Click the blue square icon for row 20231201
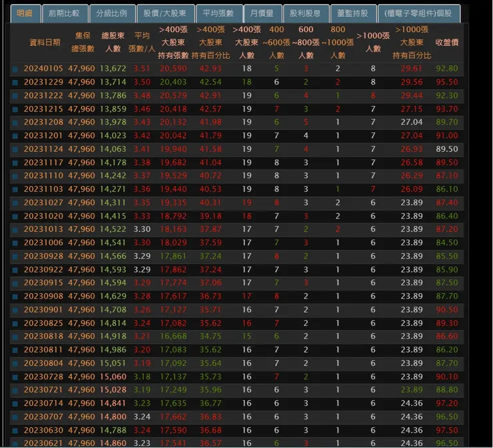 pyautogui.click(x=15, y=136)
